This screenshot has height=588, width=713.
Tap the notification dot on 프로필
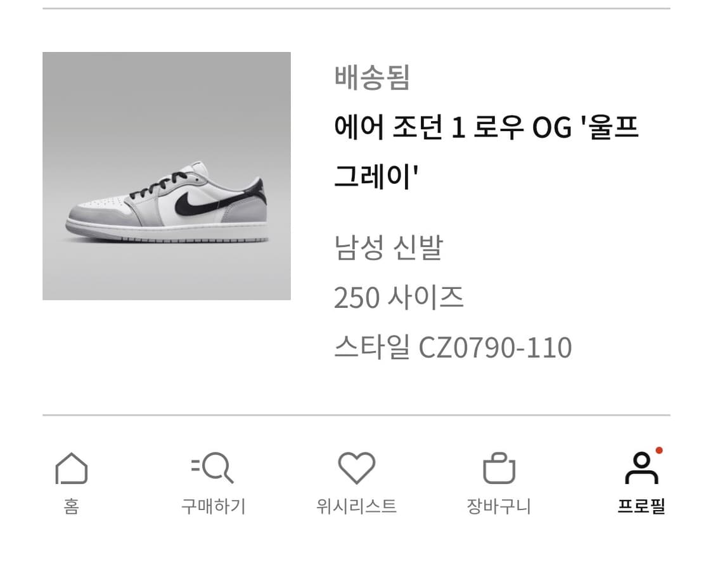[x=659, y=451]
